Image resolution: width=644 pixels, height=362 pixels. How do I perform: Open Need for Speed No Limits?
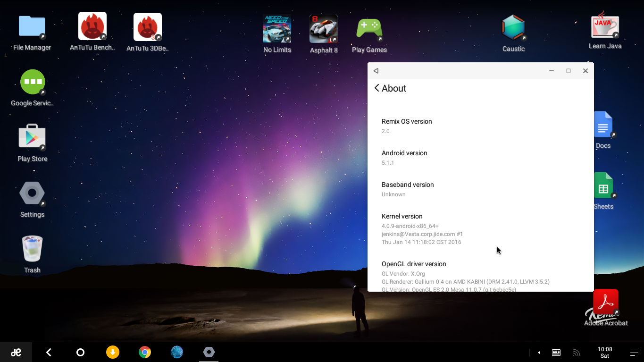point(277,29)
